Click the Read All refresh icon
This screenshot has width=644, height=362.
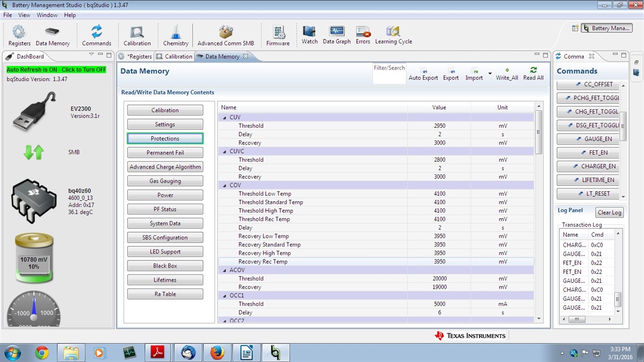(x=533, y=70)
